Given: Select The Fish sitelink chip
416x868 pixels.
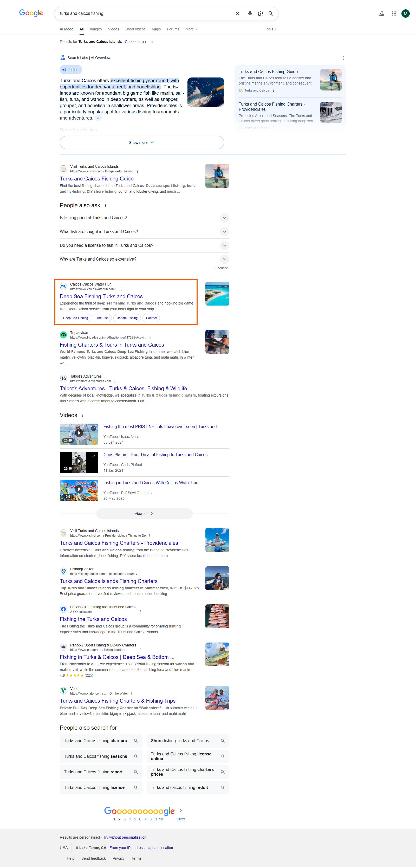Looking at the screenshot, I should [x=102, y=318].
